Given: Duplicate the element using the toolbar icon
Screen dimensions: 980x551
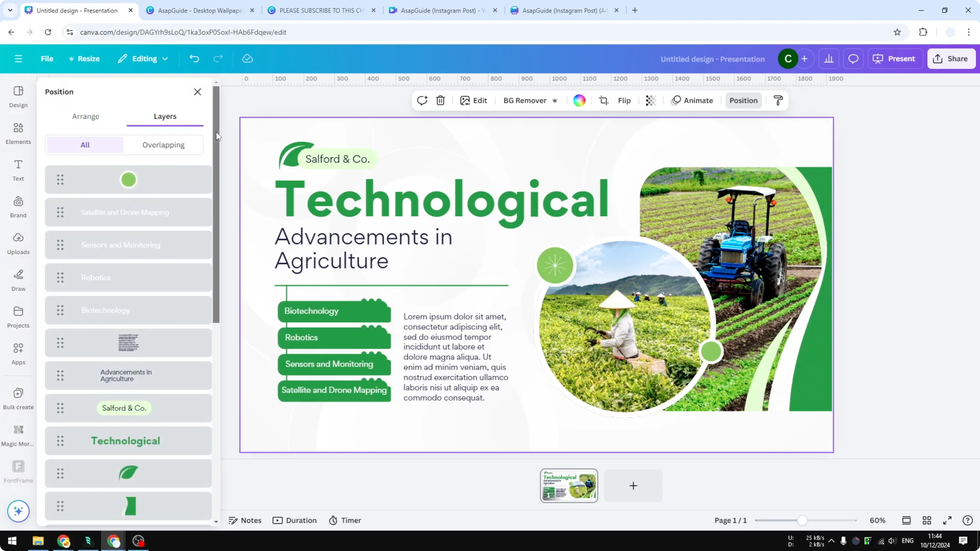Looking at the screenshot, I should pyautogui.click(x=422, y=100).
